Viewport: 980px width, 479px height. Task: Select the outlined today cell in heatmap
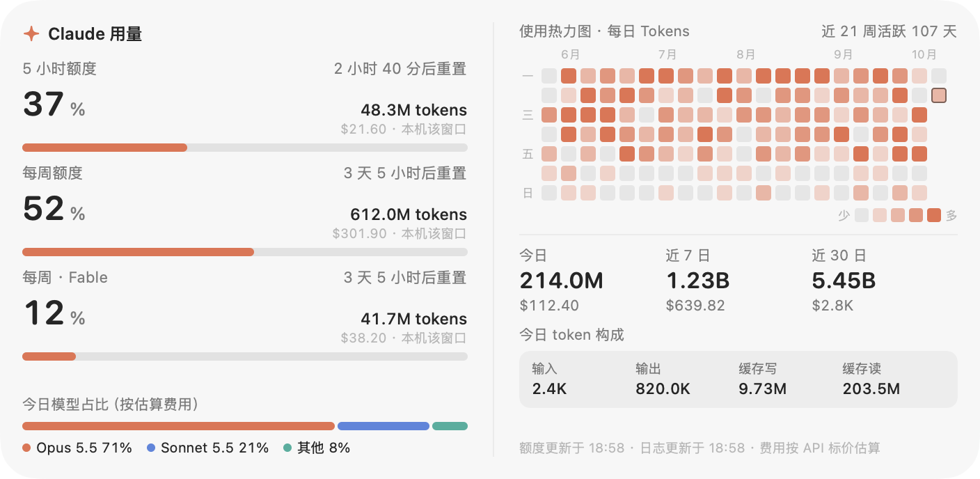click(939, 95)
